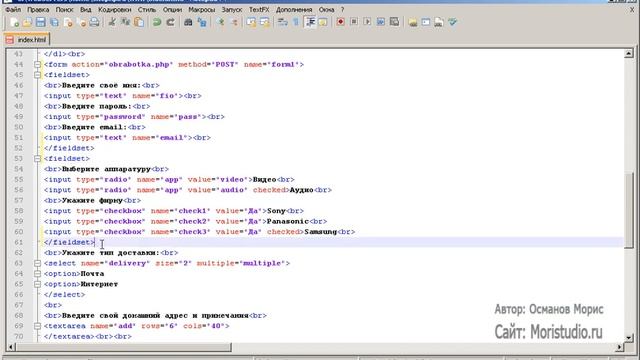640x360 pixels.
Task: Create a new document via toolbar icon
Action: pyautogui.click(x=14, y=22)
